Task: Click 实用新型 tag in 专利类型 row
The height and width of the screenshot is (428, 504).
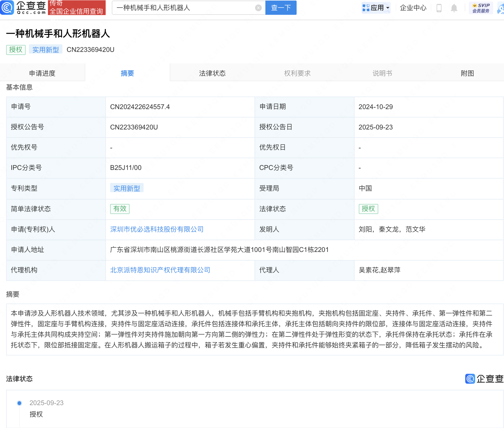Action: tap(127, 188)
